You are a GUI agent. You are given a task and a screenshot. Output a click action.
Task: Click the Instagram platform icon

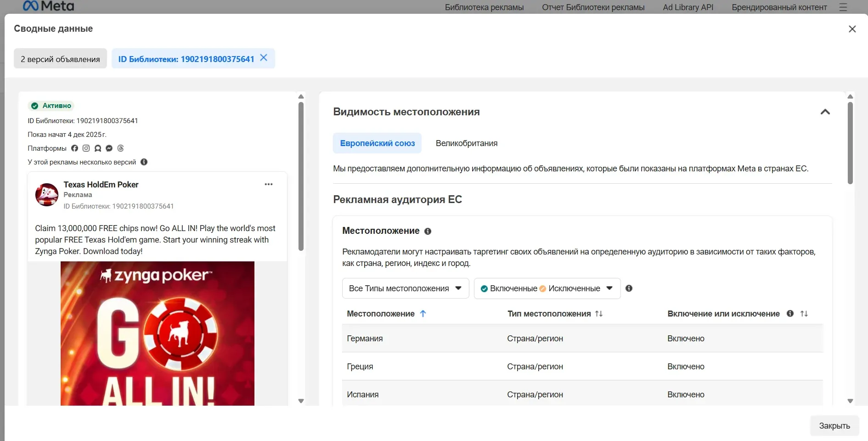[x=86, y=148]
